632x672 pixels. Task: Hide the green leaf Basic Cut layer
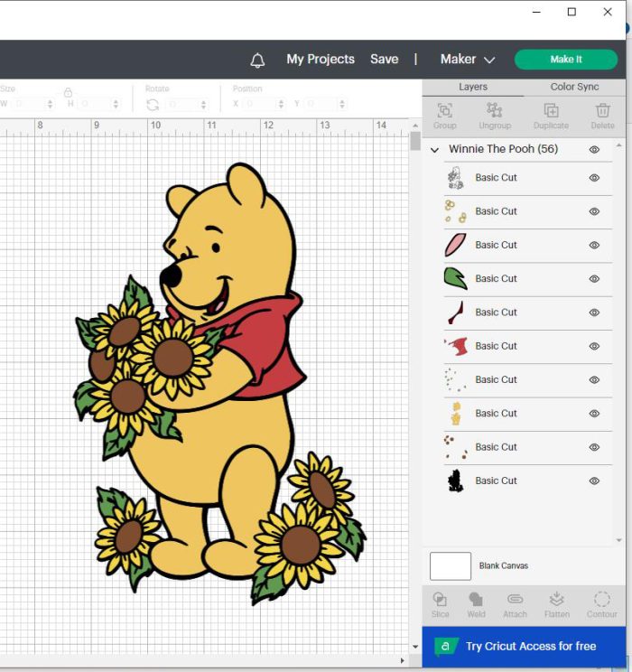pos(594,278)
